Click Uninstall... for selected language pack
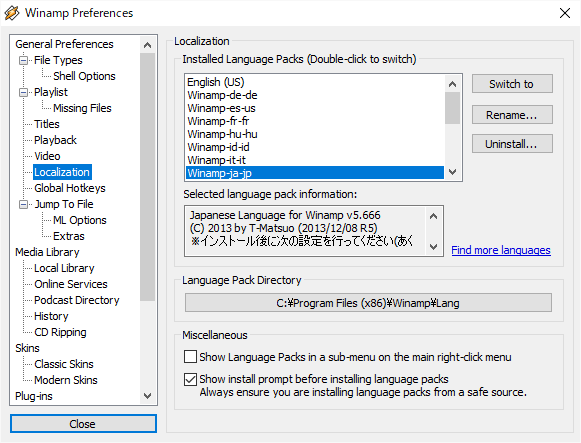The height and width of the screenshot is (443, 581). pyautogui.click(x=512, y=144)
